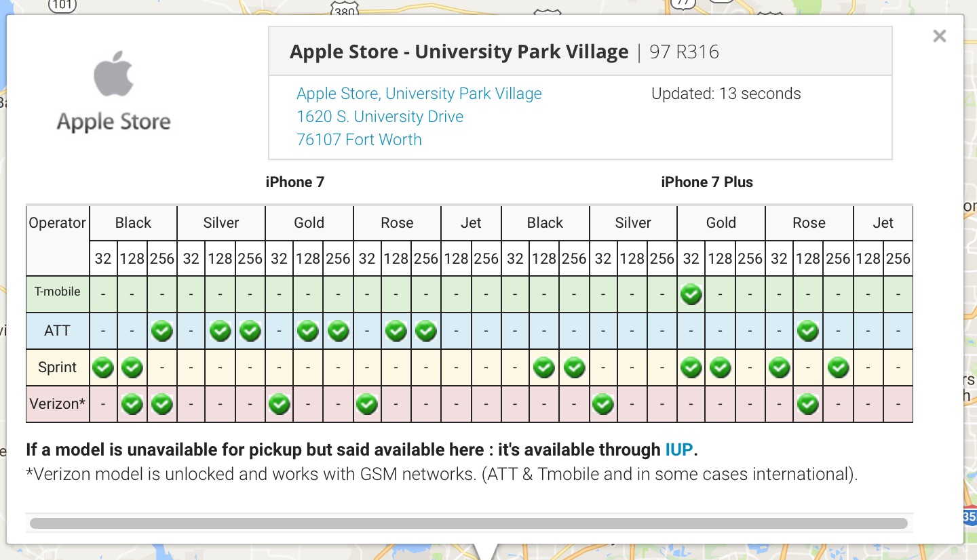Click the Verizon unlocked model footnote text
This screenshot has height=560, width=977.
coord(442,475)
